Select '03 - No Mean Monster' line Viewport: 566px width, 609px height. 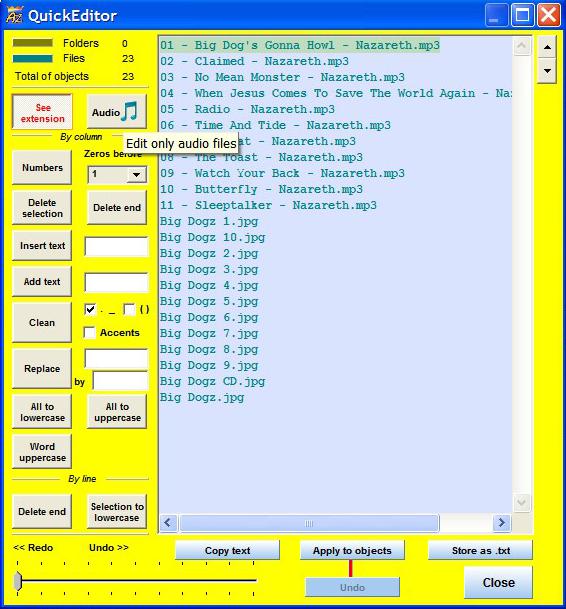point(282,77)
